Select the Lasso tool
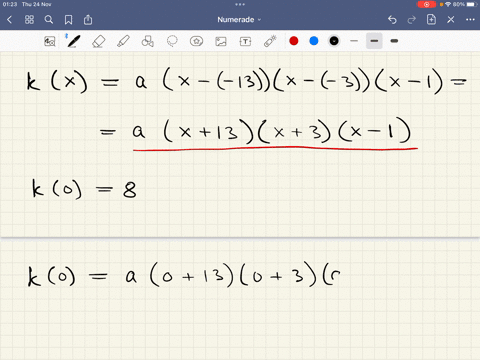The width and height of the screenshot is (480, 360). (172, 41)
